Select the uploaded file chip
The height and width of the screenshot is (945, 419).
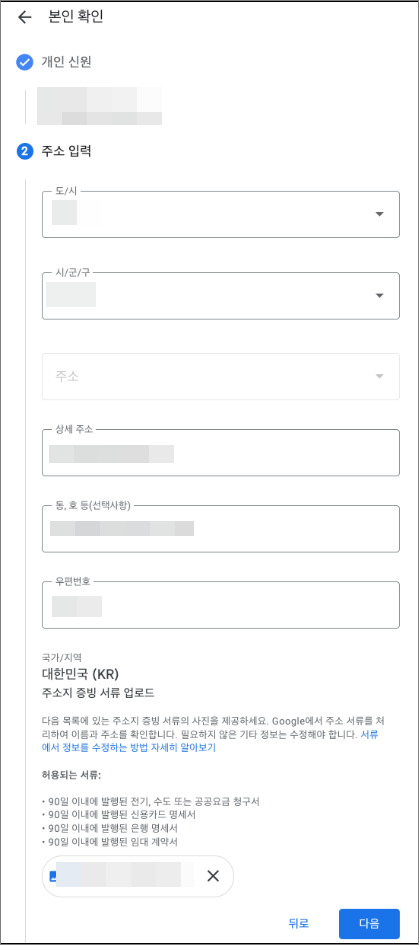pos(137,876)
